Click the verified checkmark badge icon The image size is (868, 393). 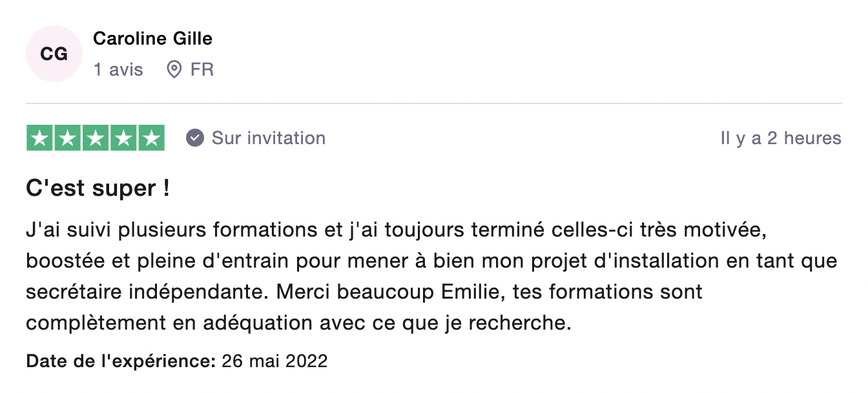(195, 138)
